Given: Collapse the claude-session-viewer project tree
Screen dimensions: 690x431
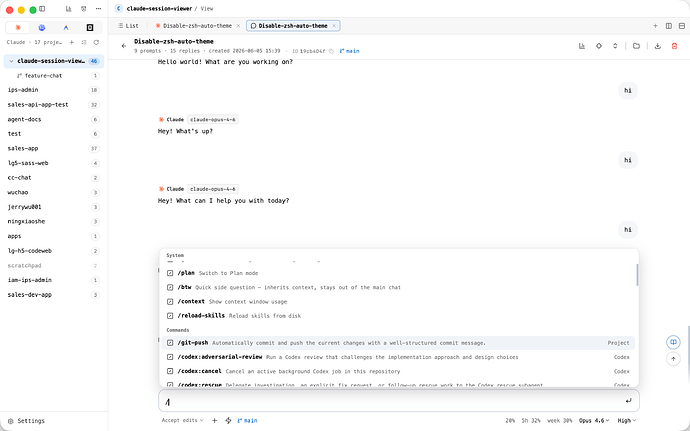Looking at the screenshot, I should (11, 61).
